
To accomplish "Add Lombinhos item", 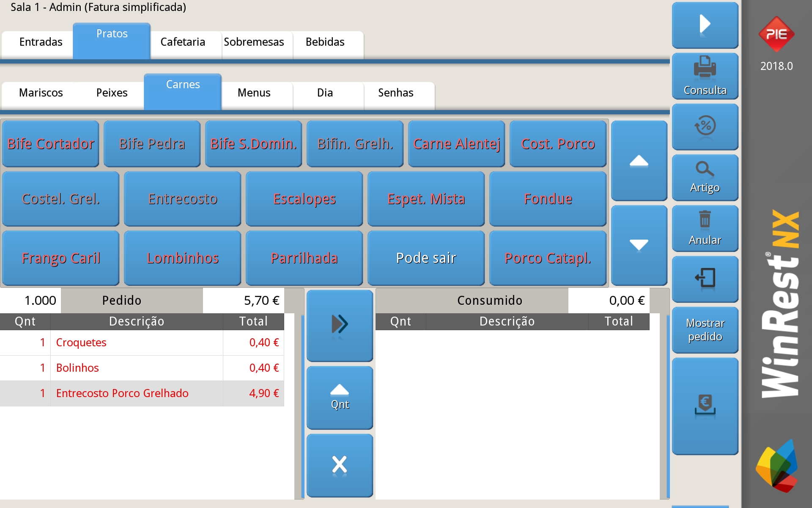I will tap(182, 258).
